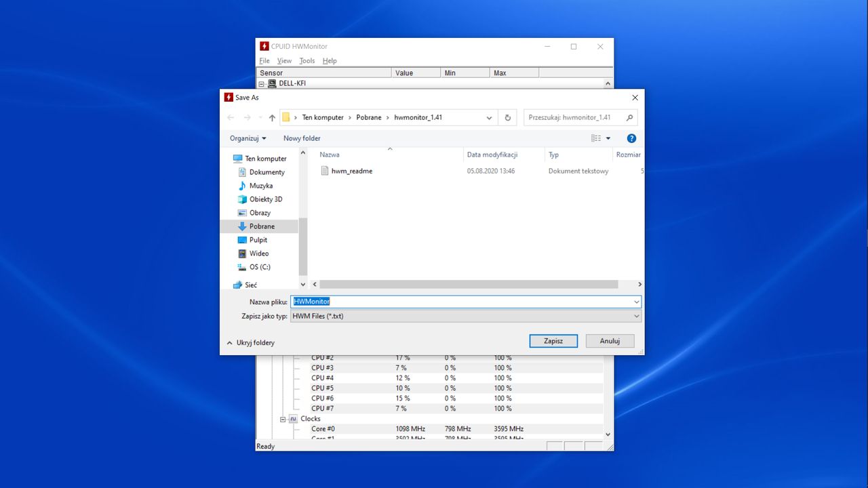Click the HWMonitor scroll up arrow
This screenshot has width=868, height=488.
click(608, 83)
